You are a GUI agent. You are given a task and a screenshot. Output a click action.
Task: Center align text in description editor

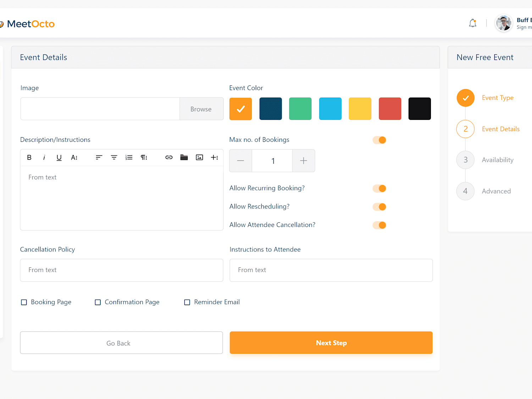[114, 157]
